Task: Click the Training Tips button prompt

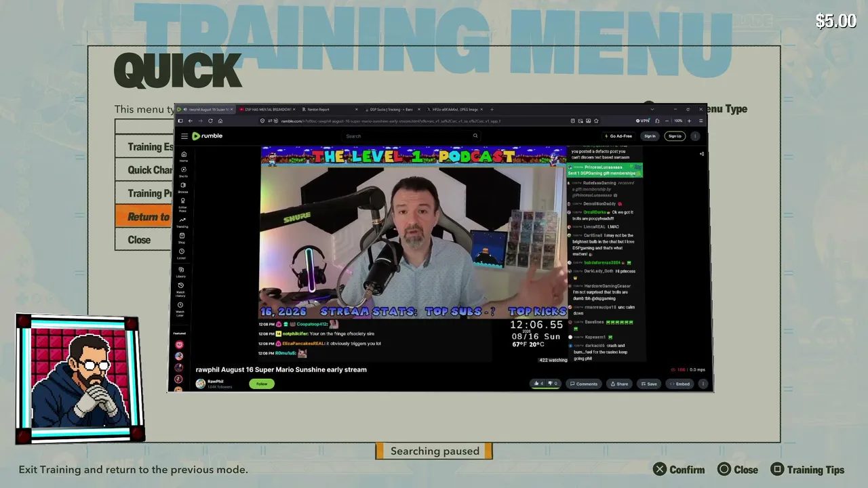Action: point(808,470)
